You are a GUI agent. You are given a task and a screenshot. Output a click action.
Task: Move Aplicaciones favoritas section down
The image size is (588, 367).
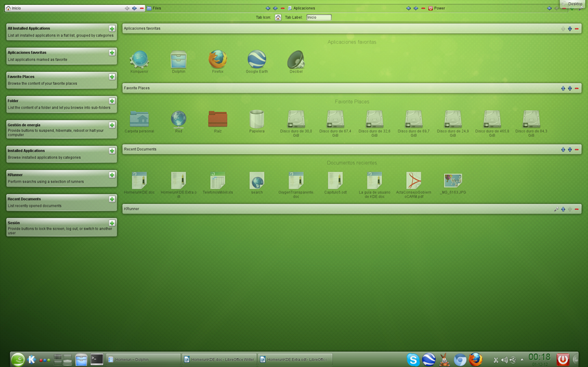point(569,29)
